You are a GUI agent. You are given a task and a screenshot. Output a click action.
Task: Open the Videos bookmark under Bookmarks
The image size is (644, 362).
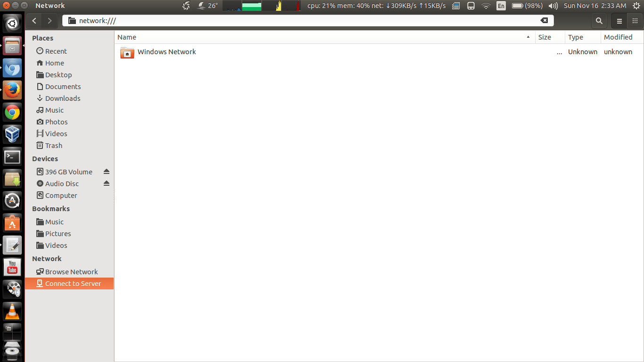tap(69, 245)
